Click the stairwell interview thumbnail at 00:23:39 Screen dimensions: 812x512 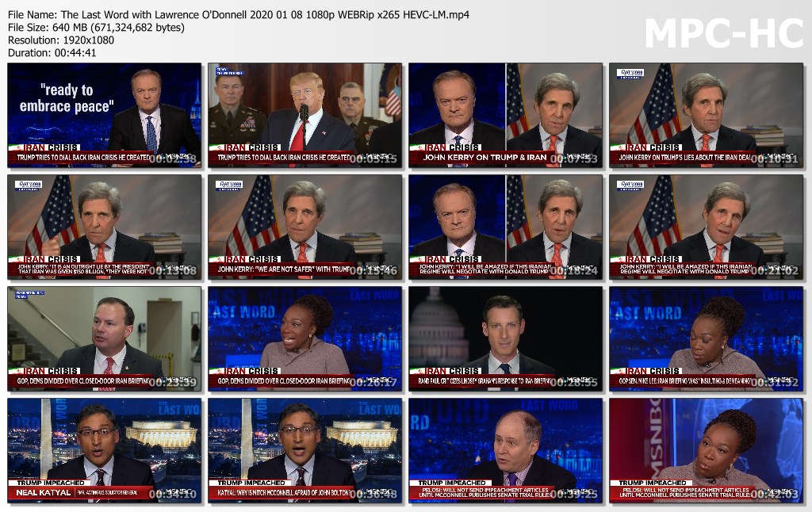[x=104, y=338]
